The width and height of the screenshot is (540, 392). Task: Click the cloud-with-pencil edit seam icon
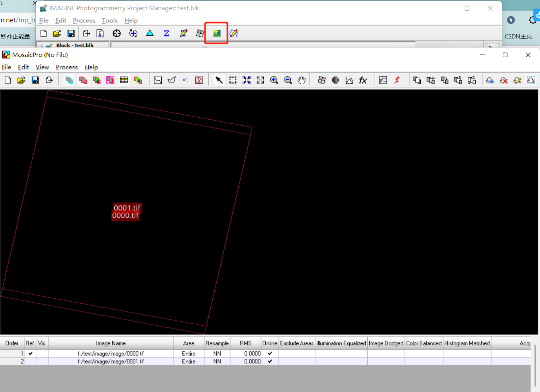[517, 80]
